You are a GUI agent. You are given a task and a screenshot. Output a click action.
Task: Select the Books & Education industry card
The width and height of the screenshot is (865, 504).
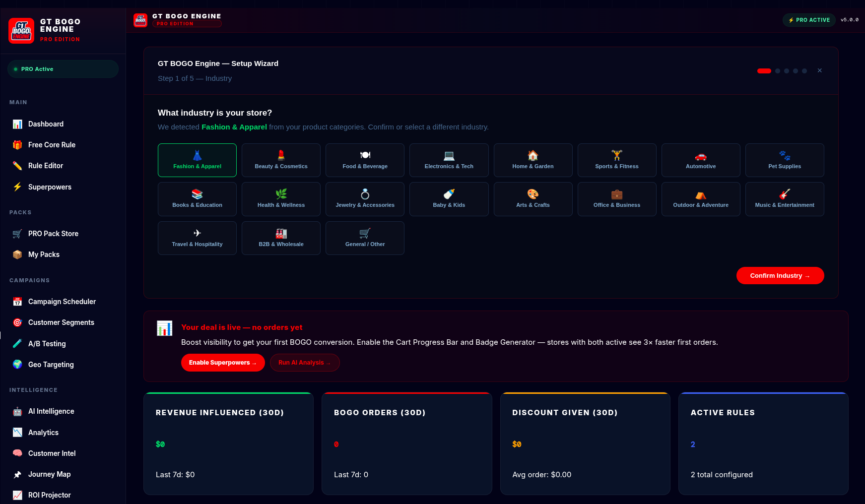197,199
